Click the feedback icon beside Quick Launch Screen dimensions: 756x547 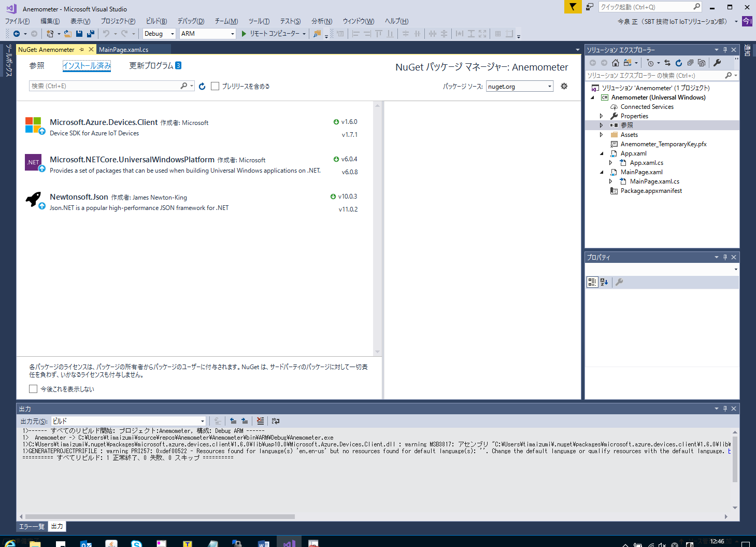pos(590,7)
